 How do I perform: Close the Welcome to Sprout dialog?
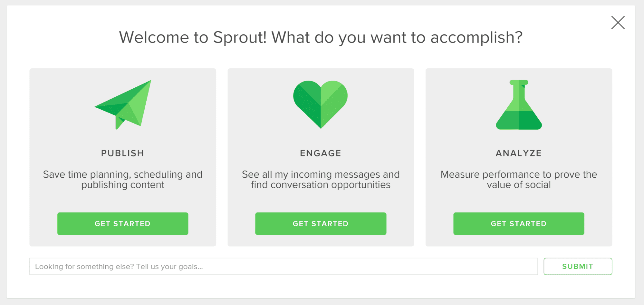pos(618,23)
